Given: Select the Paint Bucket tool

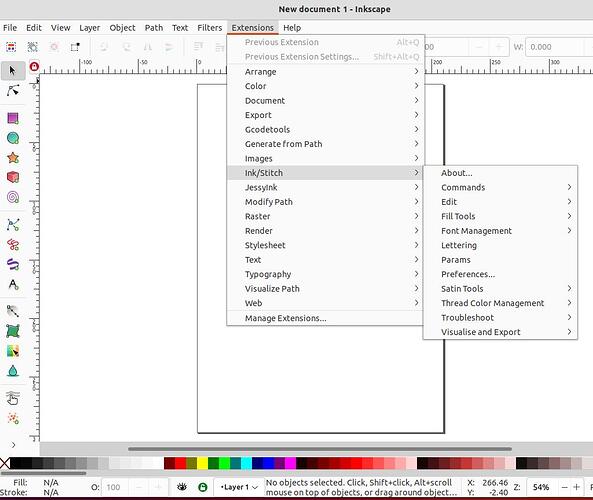Looking at the screenshot, I should coord(13,371).
